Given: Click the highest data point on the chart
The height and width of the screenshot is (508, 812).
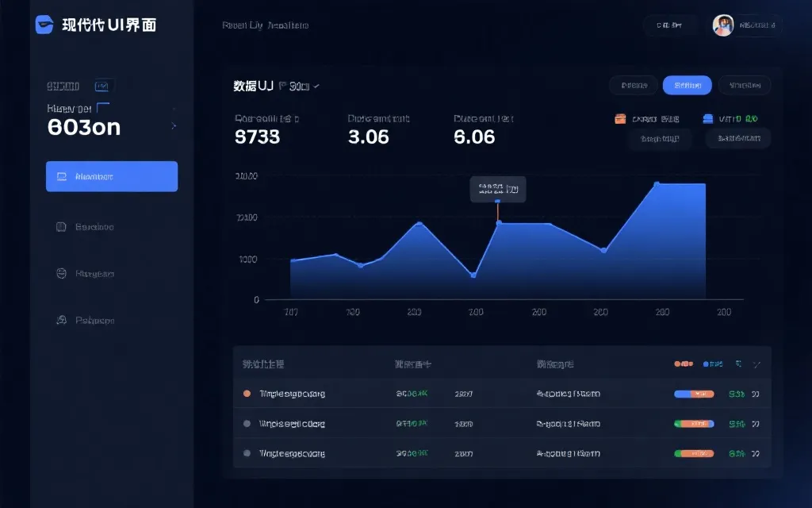Looking at the screenshot, I should point(657,184).
